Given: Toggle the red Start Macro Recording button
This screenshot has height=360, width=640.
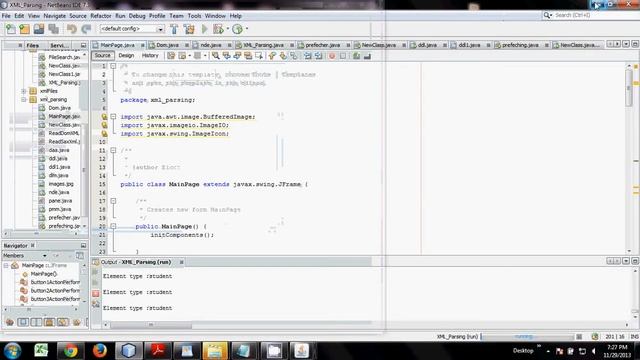Looking at the screenshot, I should (332, 56).
